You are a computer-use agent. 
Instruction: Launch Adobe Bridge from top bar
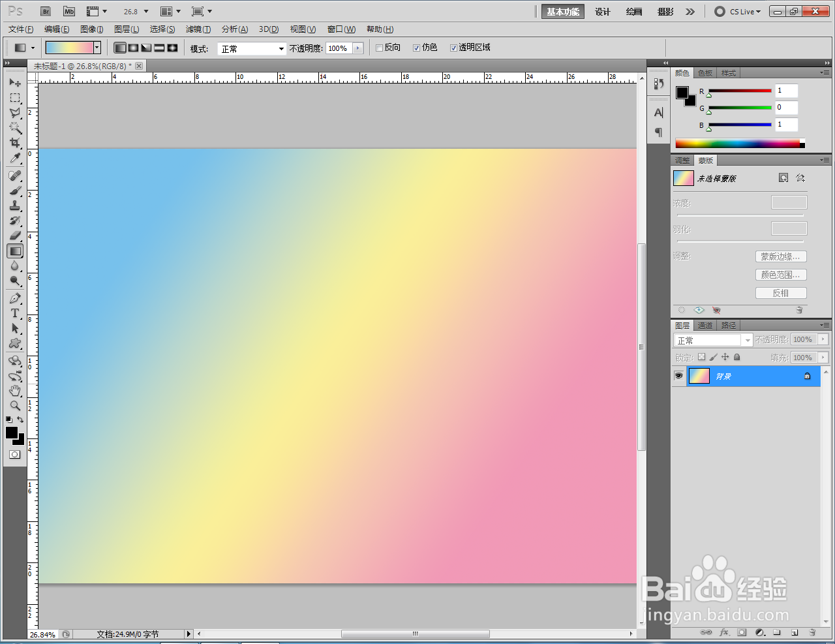point(46,12)
